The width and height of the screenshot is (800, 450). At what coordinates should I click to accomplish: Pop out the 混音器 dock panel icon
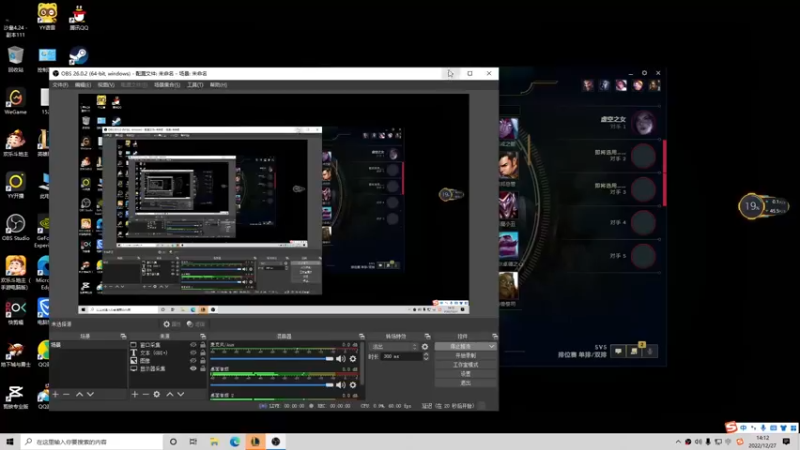pyautogui.click(x=362, y=336)
